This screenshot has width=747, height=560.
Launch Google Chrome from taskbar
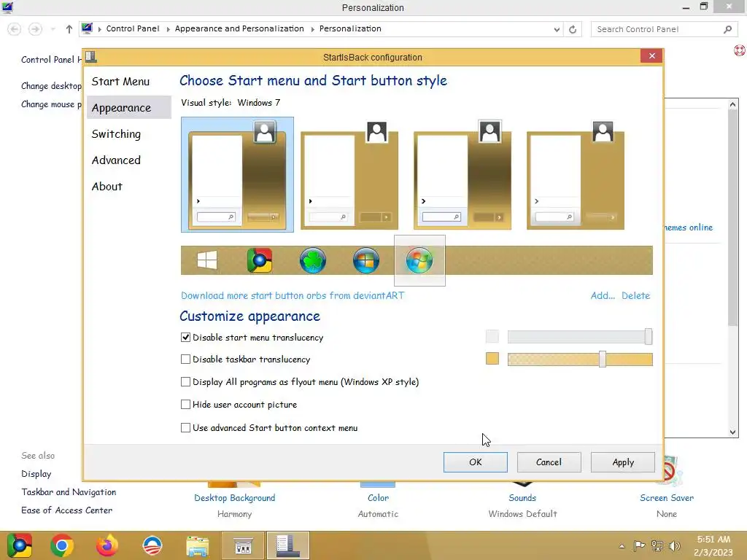62,545
